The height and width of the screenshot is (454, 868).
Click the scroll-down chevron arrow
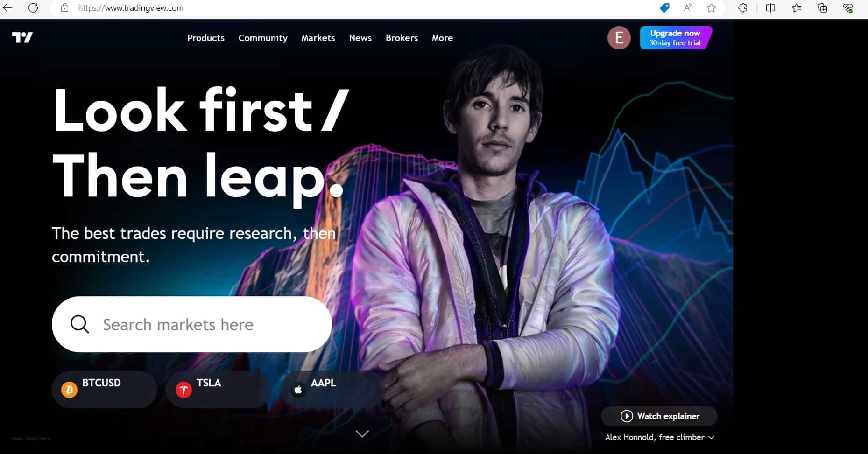[x=362, y=433]
